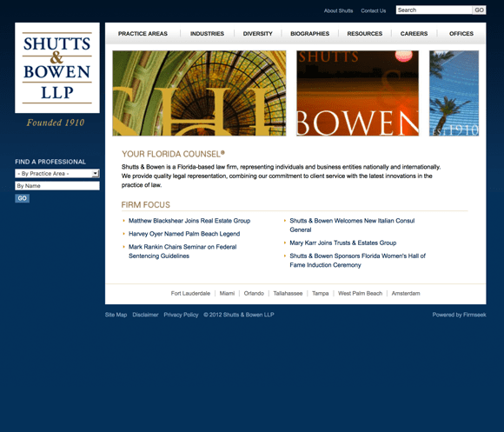Click the Miami office link

pyautogui.click(x=227, y=293)
